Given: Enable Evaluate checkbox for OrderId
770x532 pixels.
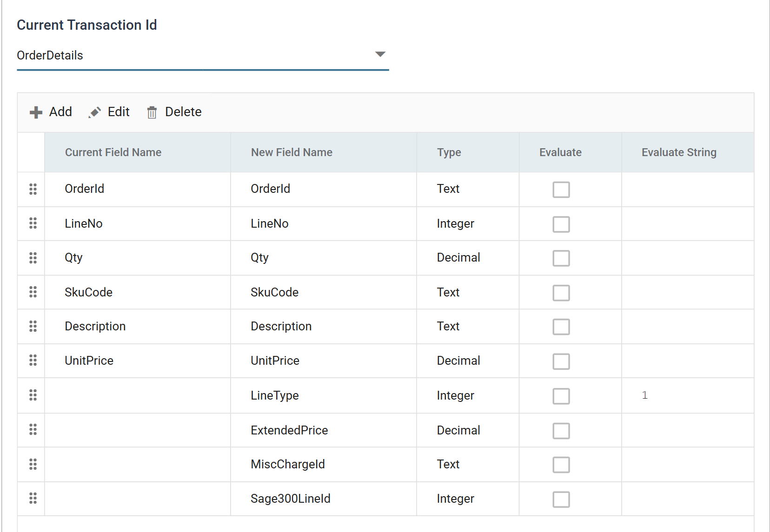Looking at the screenshot, I should tap(561, 190).
